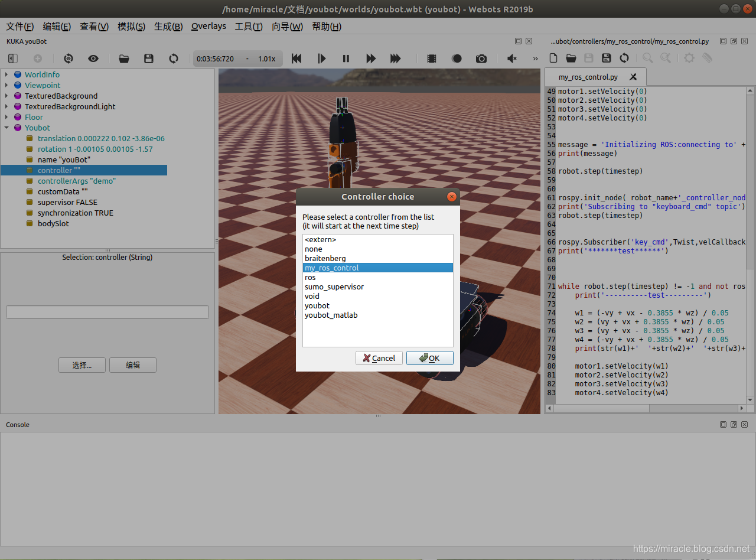Pause the running simulation

346,58
